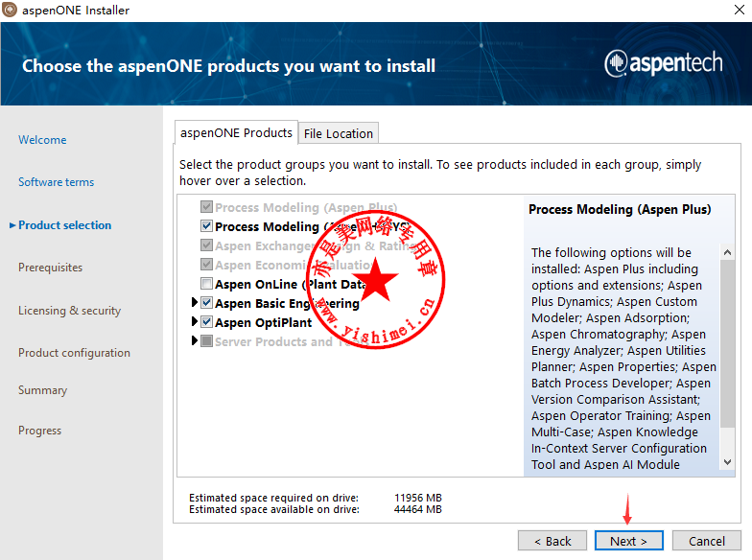Expand the Aspen OptiPlant group

194,321
